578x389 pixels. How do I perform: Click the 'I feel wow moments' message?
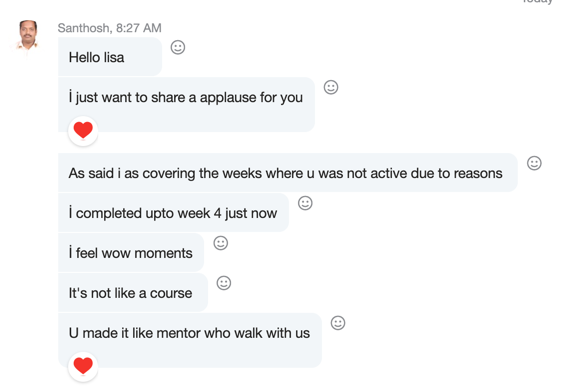[x=131, y=253]
